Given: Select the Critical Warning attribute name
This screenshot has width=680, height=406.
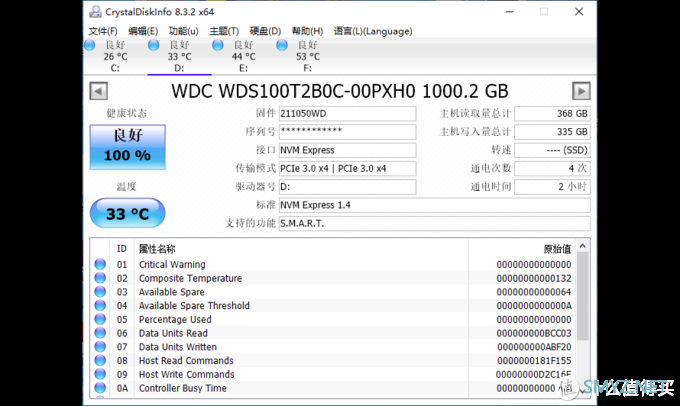Looking at the screenshot, I should pos(172,265).
